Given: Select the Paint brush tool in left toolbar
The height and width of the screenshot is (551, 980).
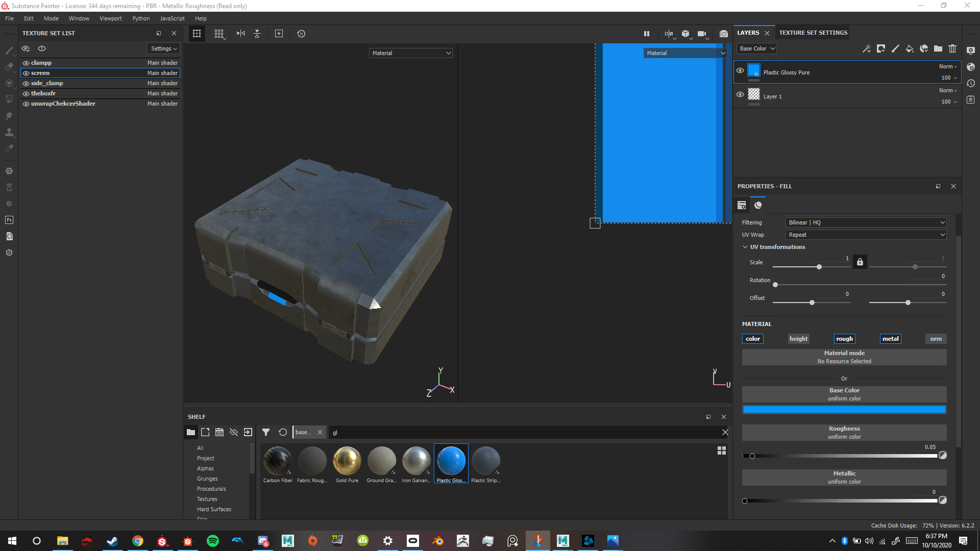Looking at the screenshot, I should [9, 51].
